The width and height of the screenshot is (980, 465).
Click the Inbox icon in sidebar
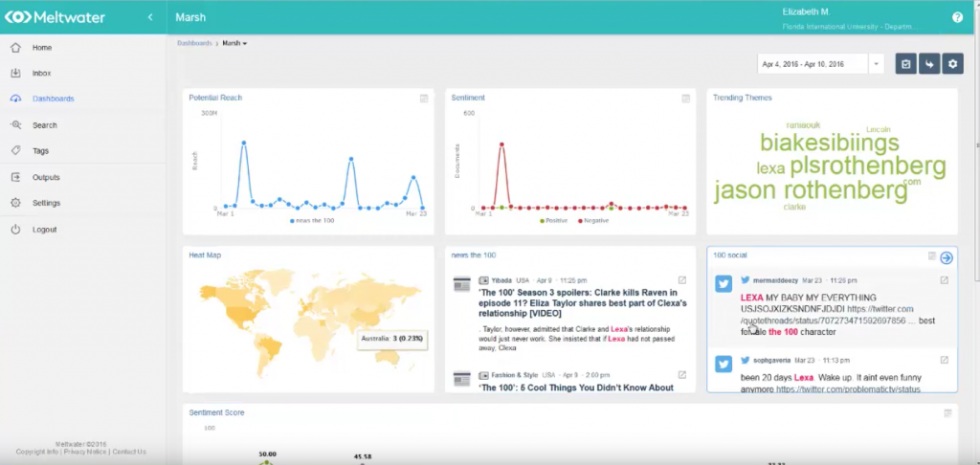[15, 73]
